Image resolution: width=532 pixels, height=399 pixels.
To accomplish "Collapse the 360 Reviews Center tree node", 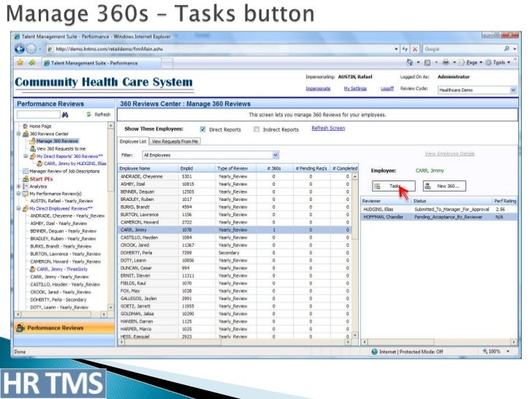I will coord(19,134).
